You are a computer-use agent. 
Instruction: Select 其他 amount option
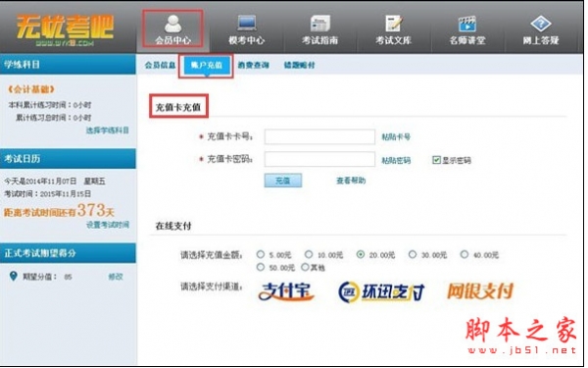[x=305, y=267]
